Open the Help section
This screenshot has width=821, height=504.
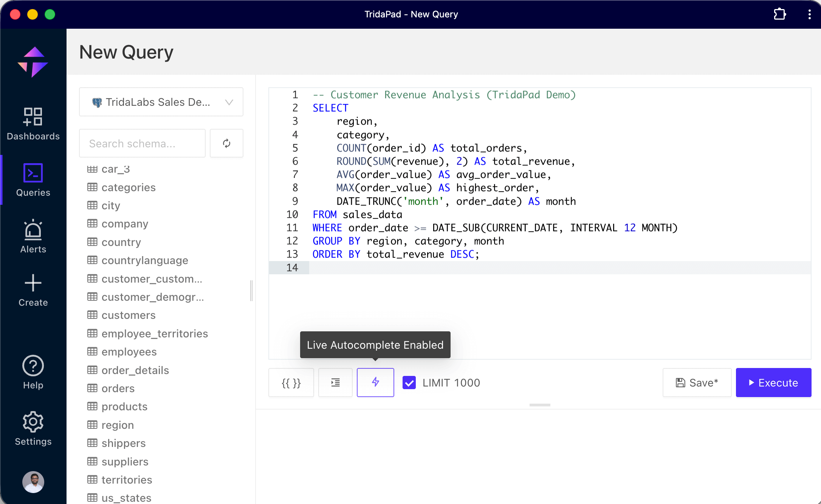tap(33, 371)
